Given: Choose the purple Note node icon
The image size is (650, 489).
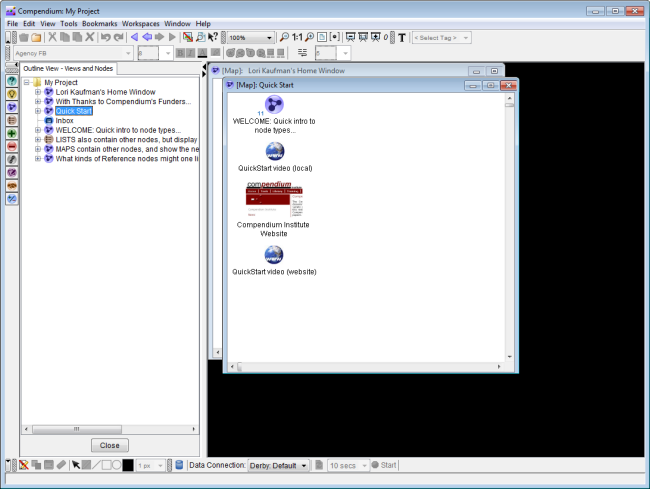Looking at the screenshot, I should 12,172.
